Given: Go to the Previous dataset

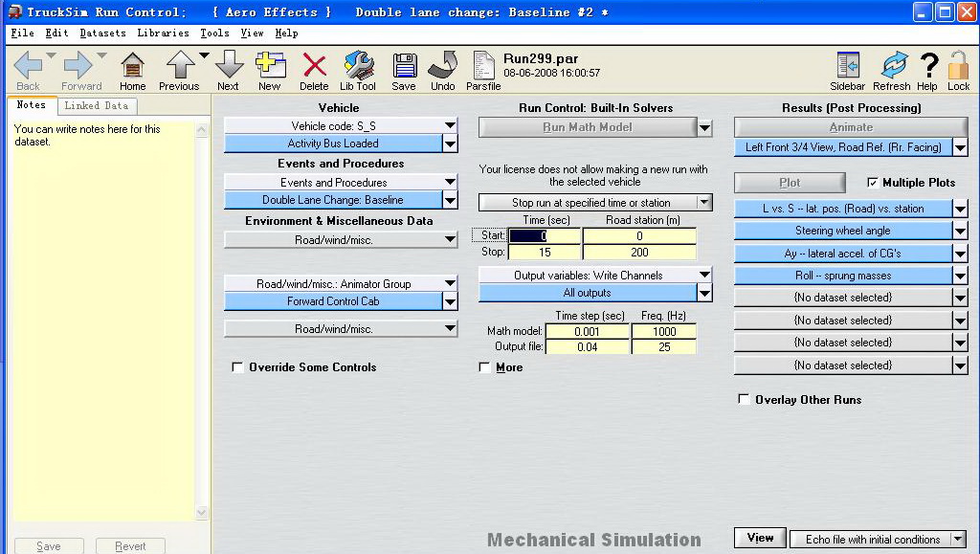Looking at the screenshot, I should click(x=180, y=65).
